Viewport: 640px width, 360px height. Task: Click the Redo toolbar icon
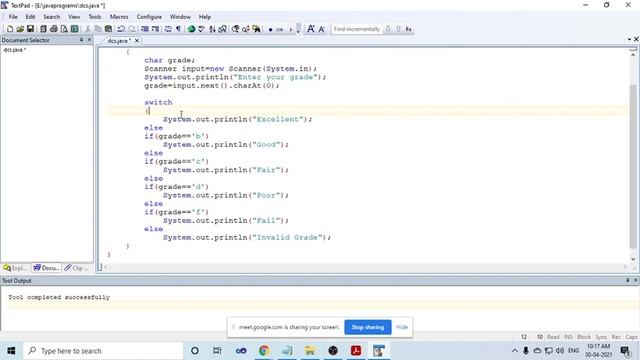pyautogui.click(x=132, y=29)
